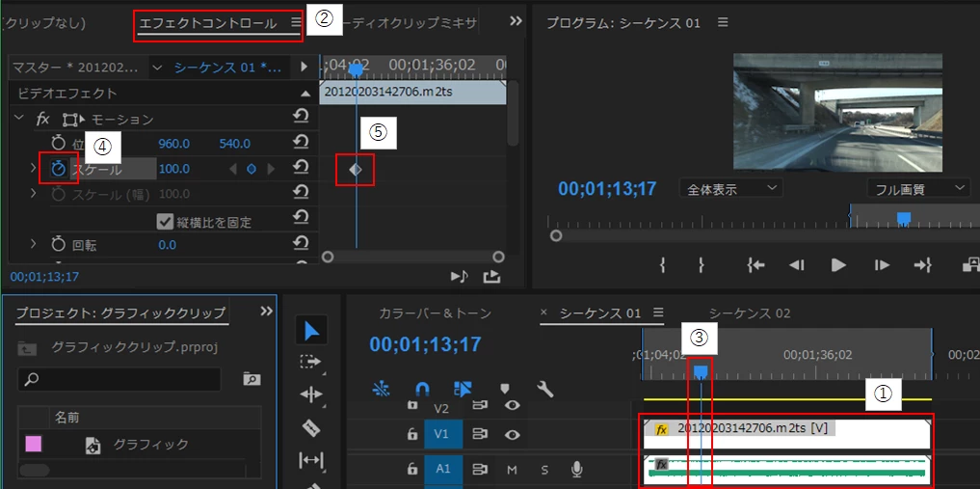The height and width of the screenshot is (489, 980).
Task: Toggle V1 track output eye
Action: (513, 434)
